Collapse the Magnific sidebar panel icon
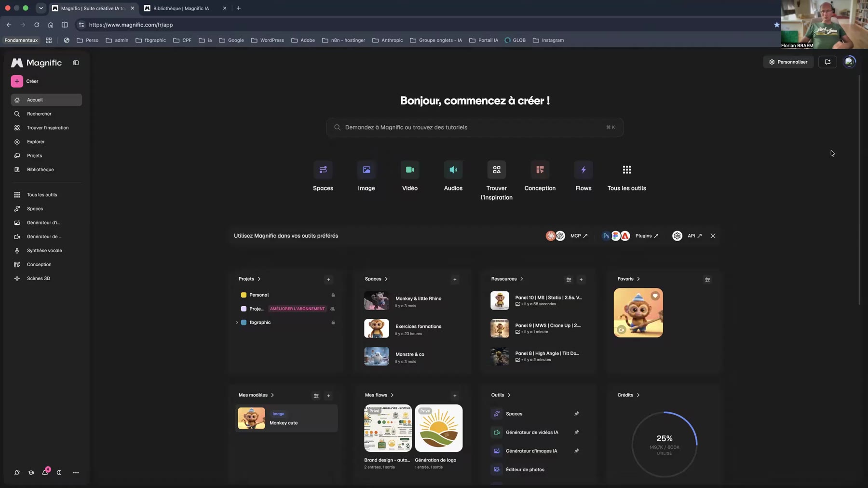The height and width of the screenshot is (488, 868). tap(76, 63)
